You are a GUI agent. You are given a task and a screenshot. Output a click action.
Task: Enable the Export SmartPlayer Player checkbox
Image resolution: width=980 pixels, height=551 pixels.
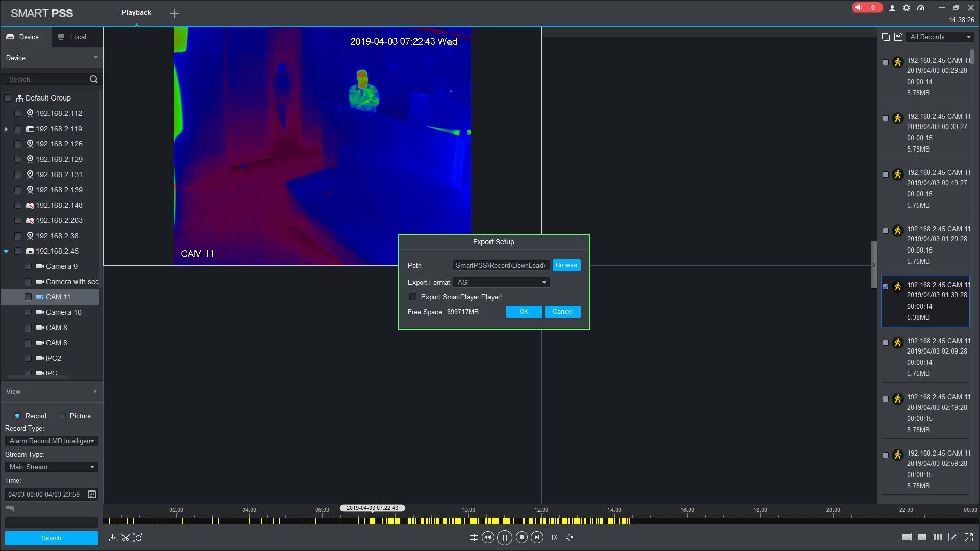pos(413,297)
